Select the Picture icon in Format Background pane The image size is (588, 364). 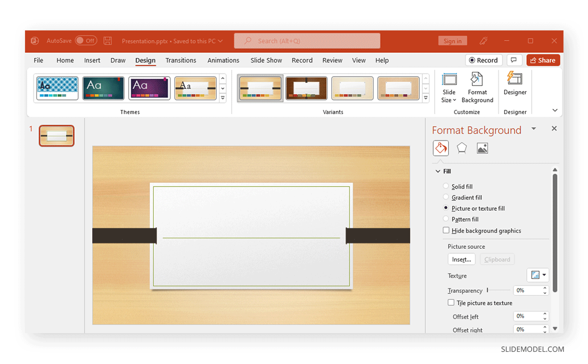482,147
